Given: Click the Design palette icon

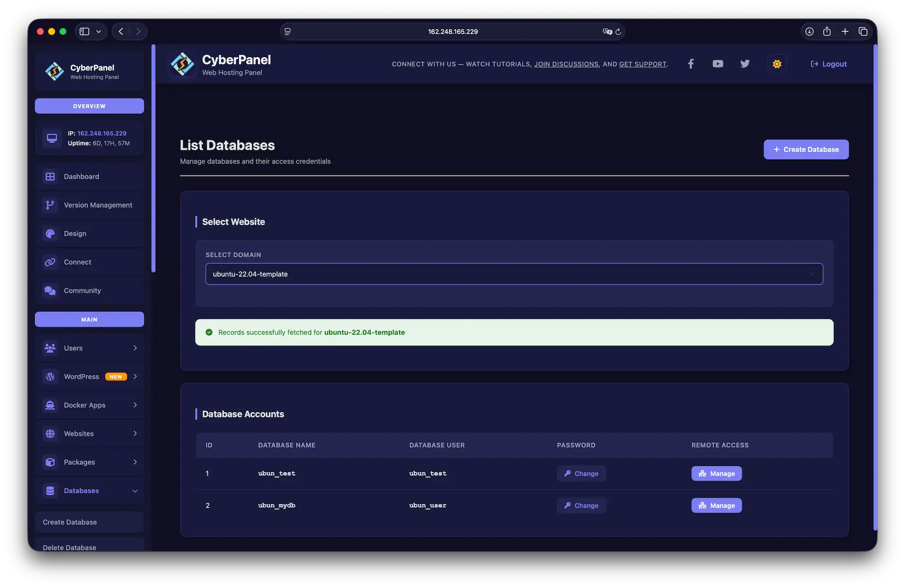Looking at the screenshot, I should [x=50, y=234].
